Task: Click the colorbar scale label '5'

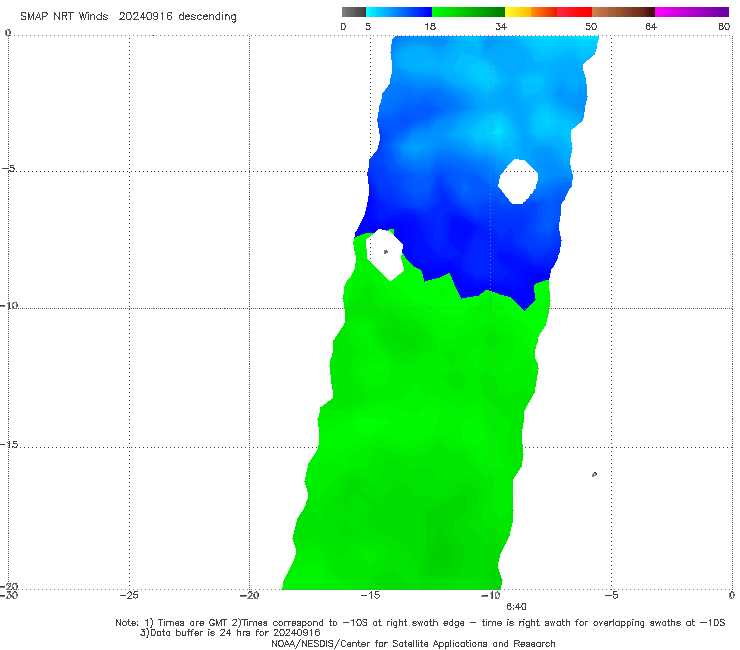Action: click(368, 27)
